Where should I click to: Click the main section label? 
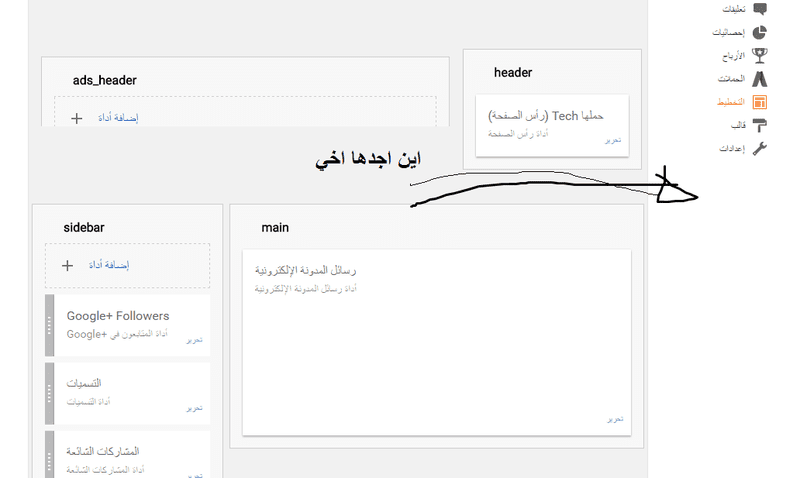[275, 228]
